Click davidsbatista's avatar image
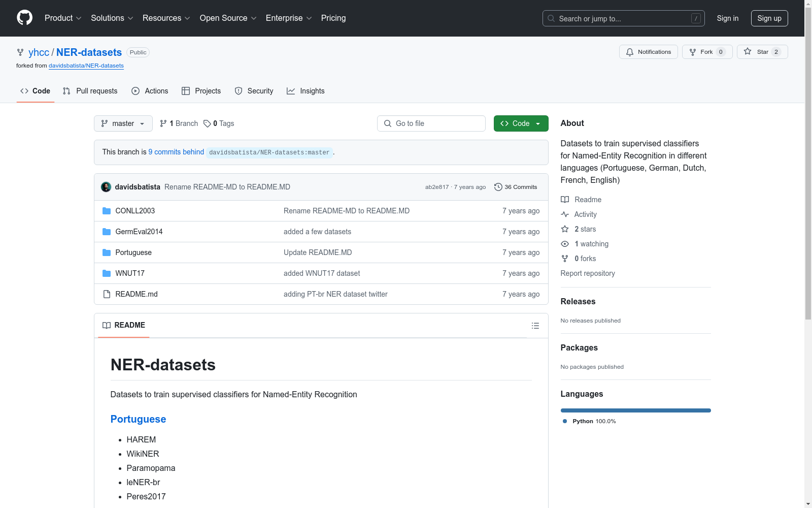Screen dimensions: 812x508 (106, 187)
